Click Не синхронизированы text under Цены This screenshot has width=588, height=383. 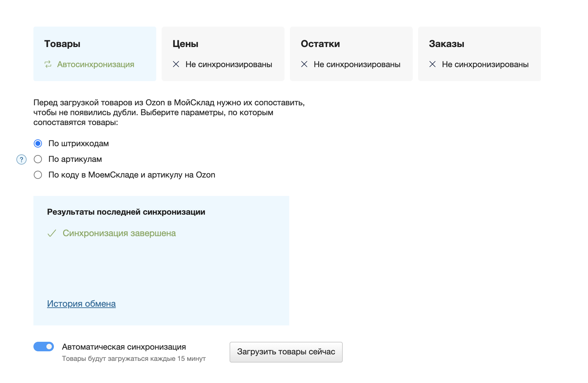point(229,64)
